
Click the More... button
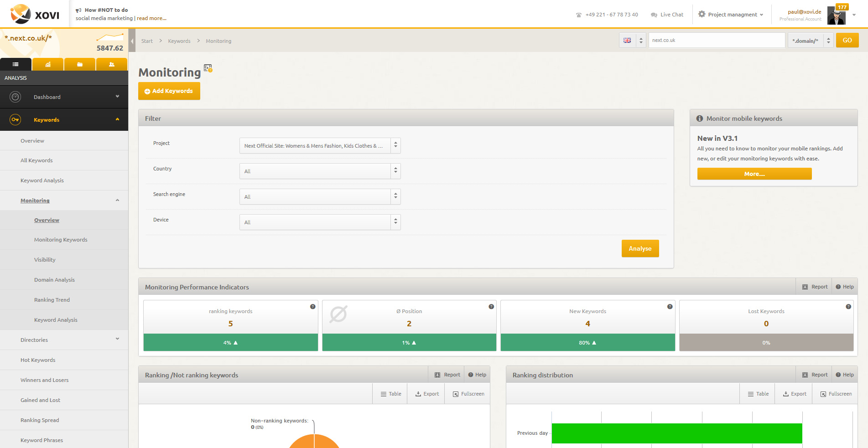(754, 174)
